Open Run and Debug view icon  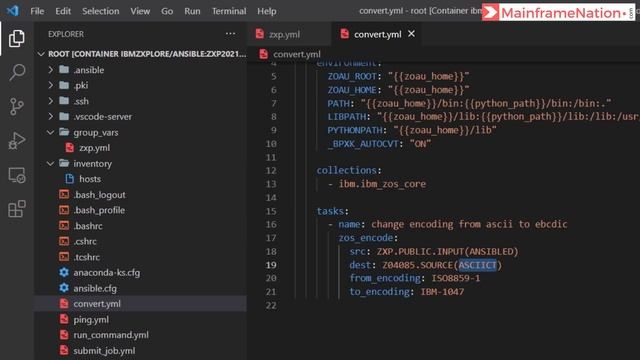[16, 141]
